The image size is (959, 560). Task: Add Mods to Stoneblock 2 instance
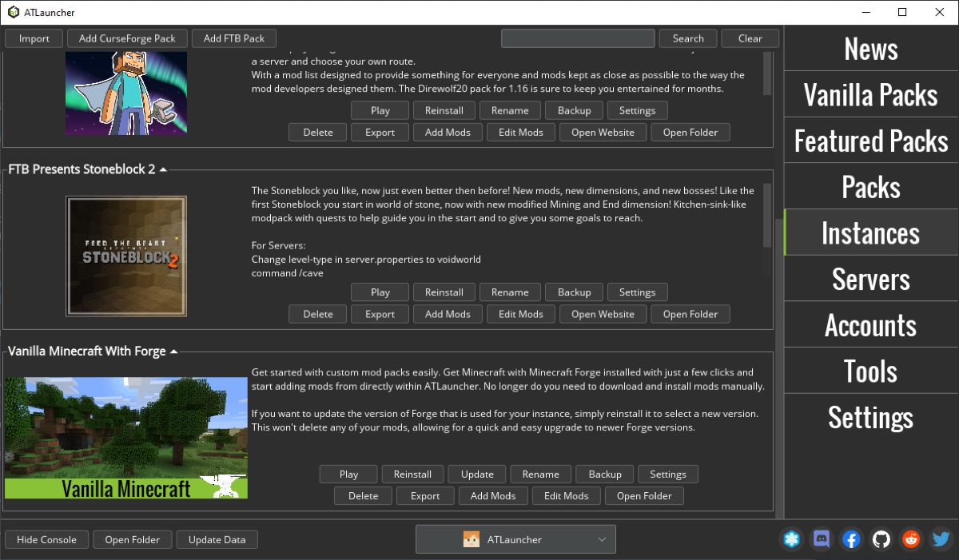(x=448, y=314)
